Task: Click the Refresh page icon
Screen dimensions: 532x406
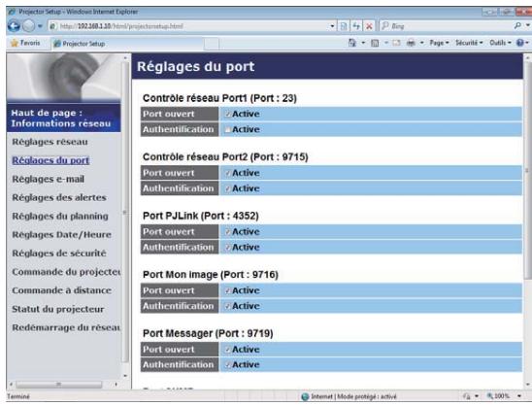Action: point(356,26)
